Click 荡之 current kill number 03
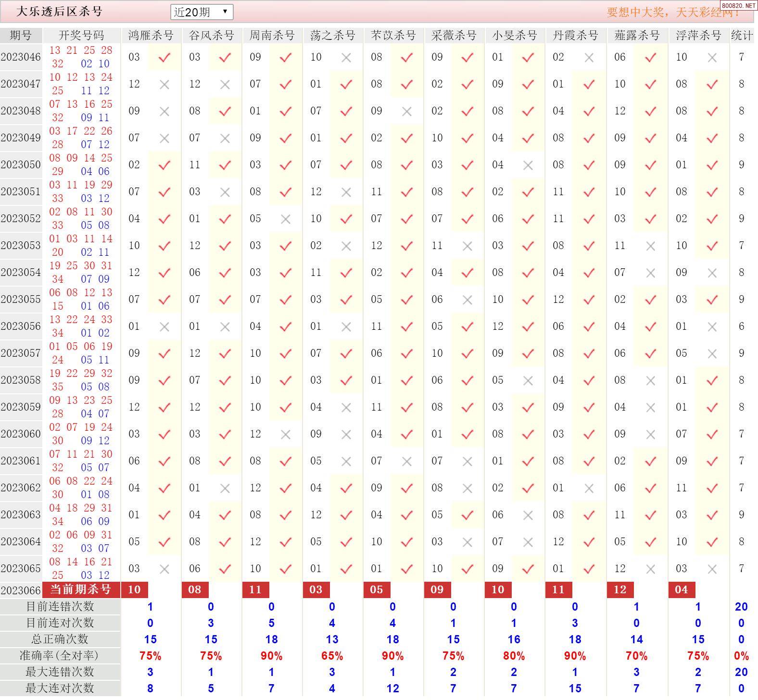The image size is (758, 700). coord(316,589)
